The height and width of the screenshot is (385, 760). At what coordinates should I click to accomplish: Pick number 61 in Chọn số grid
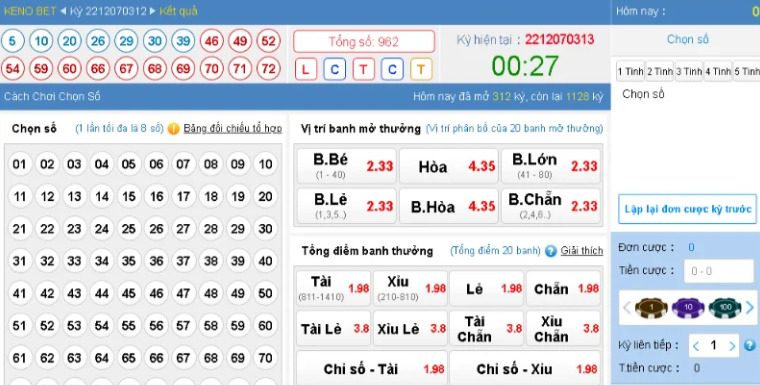coord(19,358)
